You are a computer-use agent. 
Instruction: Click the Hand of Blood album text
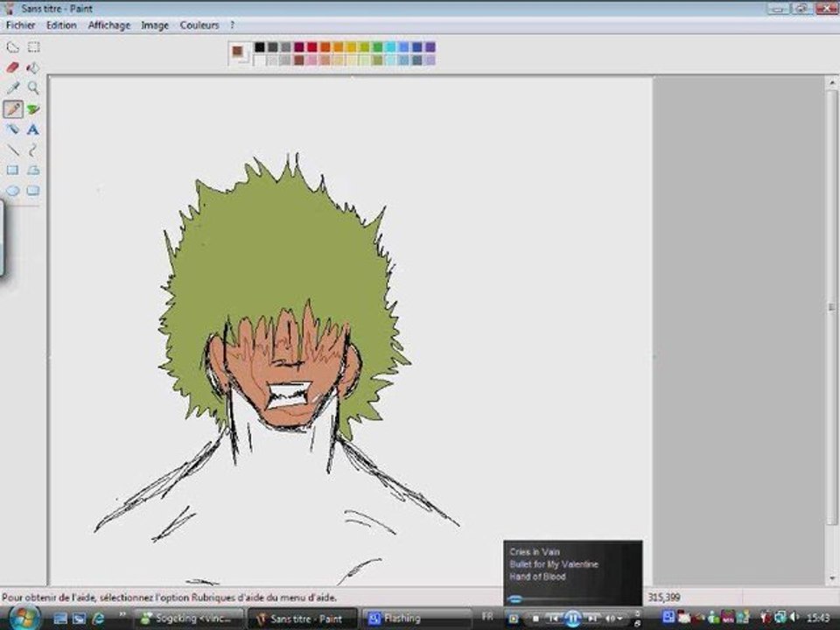(x=537, y=577)
